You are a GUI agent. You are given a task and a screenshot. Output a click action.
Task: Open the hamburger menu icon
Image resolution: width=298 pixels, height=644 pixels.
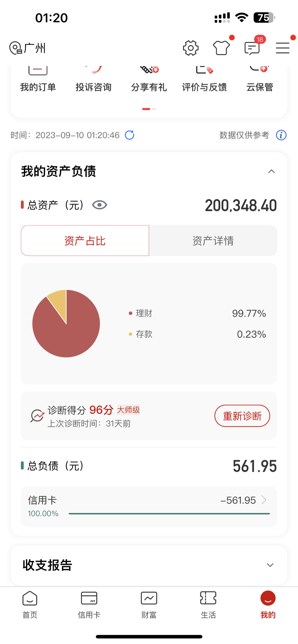click(x=283, y=48)
